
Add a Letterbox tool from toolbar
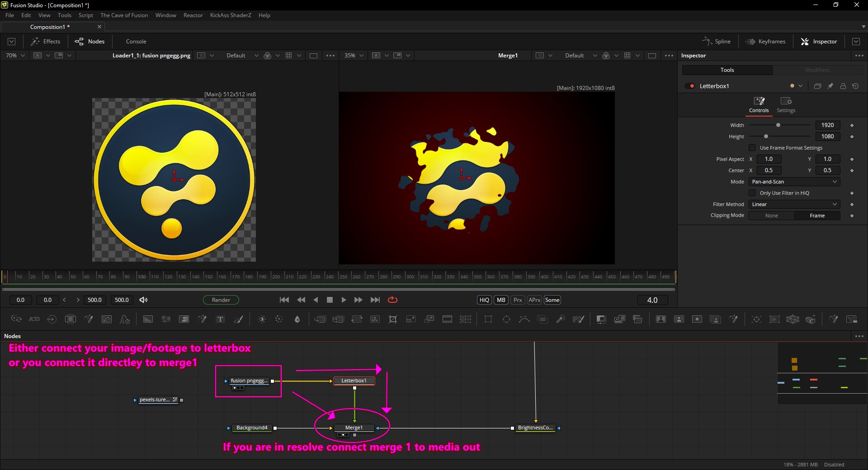pyautogui.click(x=447, y=319)
